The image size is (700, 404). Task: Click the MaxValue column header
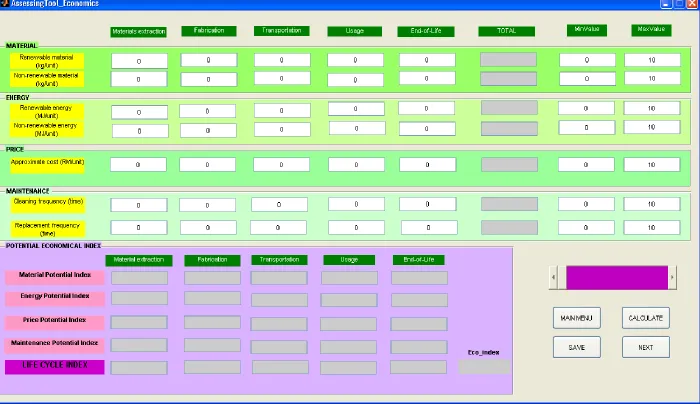651,29
